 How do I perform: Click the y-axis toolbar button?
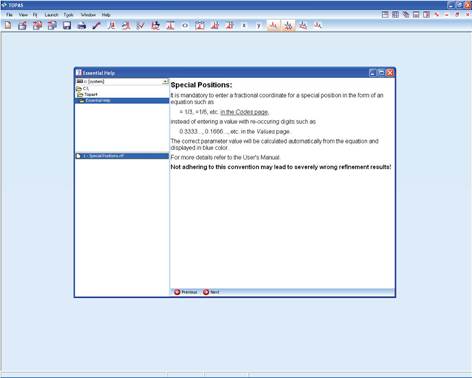(x=259, y=25)
